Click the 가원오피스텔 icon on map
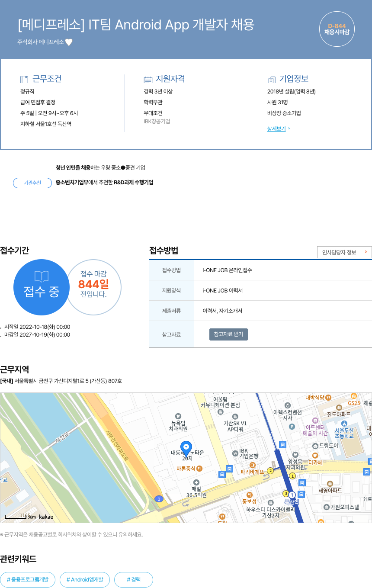 pos(327,507)
